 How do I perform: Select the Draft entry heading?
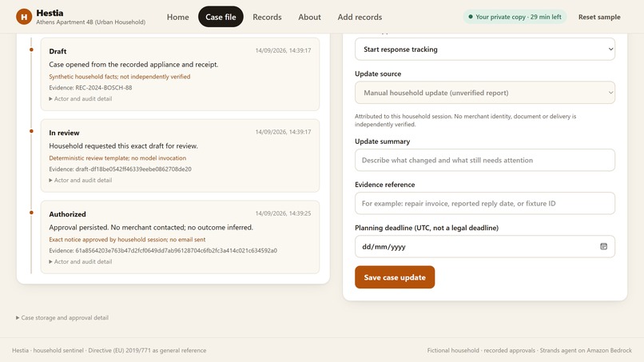click(58, 51)
